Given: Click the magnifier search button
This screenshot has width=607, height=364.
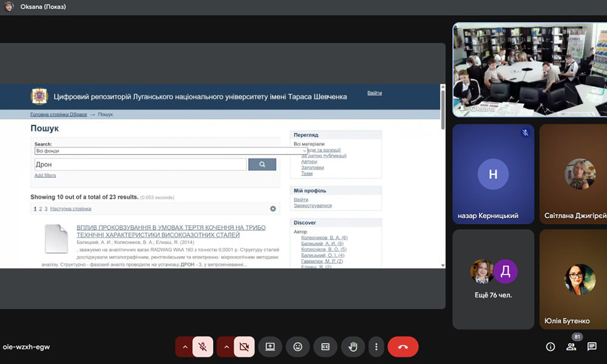Looking at the screenshot, I should click(x=262, y=164).
